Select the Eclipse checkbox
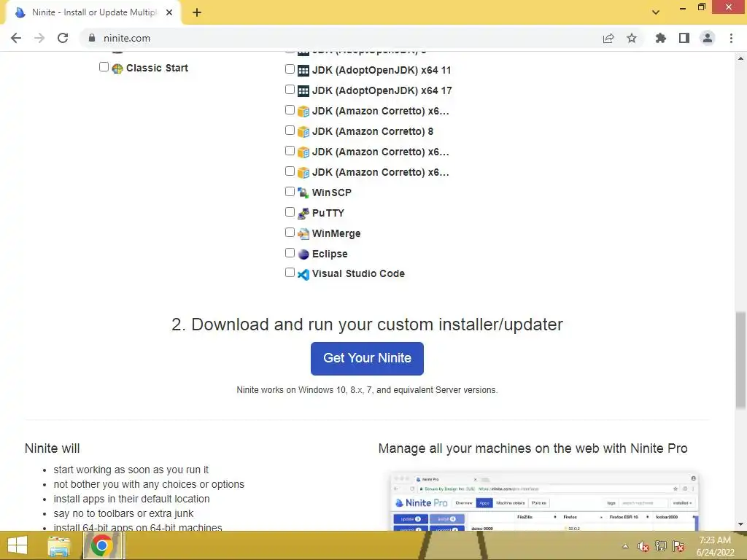 point(290,253)
